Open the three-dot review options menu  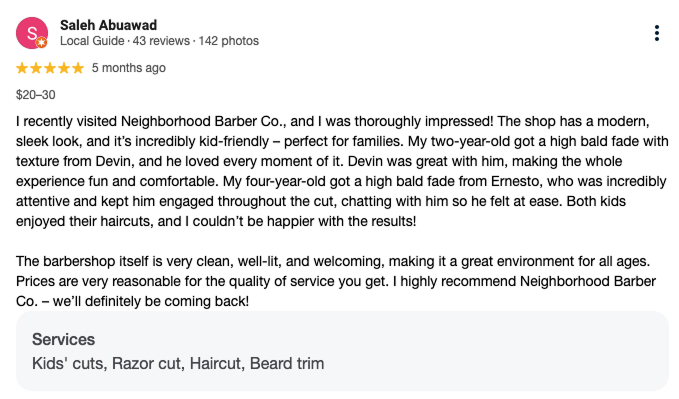click(x=656, y=33)
